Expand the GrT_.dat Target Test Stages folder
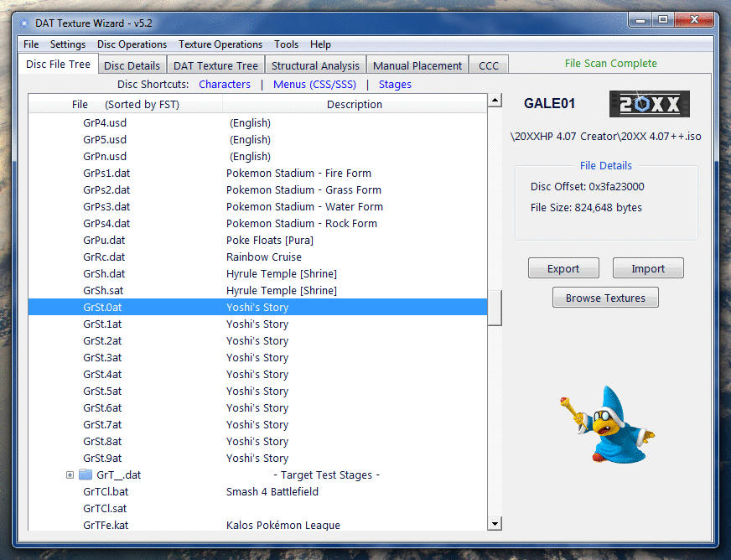Viewport: 731px width, 560px height. click(70, 474)
